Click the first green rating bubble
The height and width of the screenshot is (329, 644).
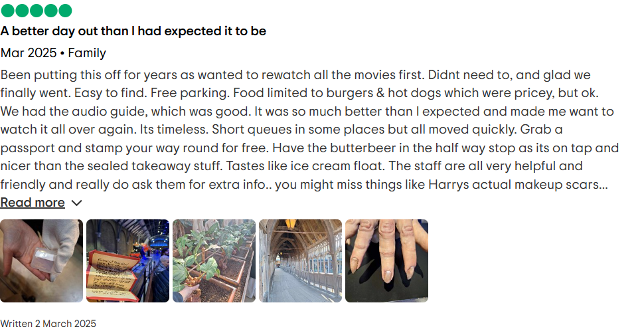point(8,10)
